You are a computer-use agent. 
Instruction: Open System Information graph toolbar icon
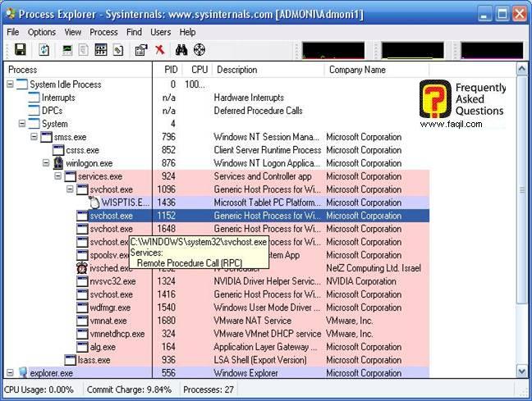(x=67, y=50)
